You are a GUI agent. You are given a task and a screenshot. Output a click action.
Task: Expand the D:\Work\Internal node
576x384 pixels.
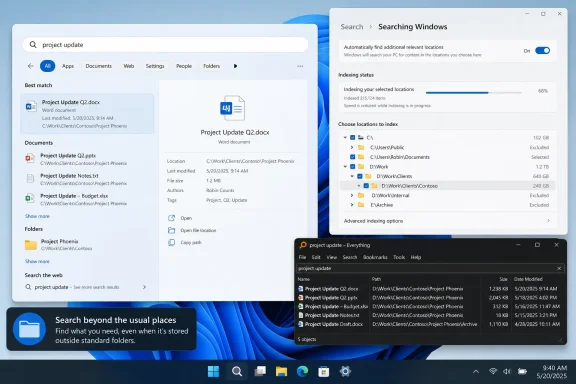pos(352,195)
